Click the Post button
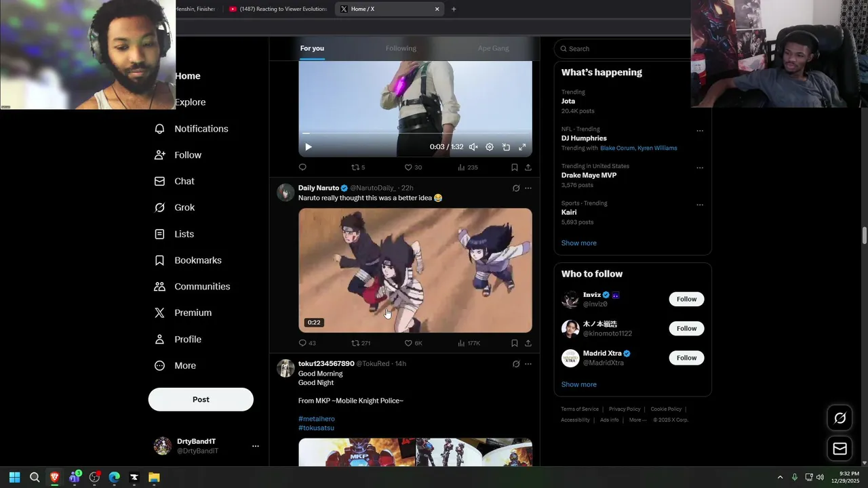868x488 pixels. [x=201, y=399]
